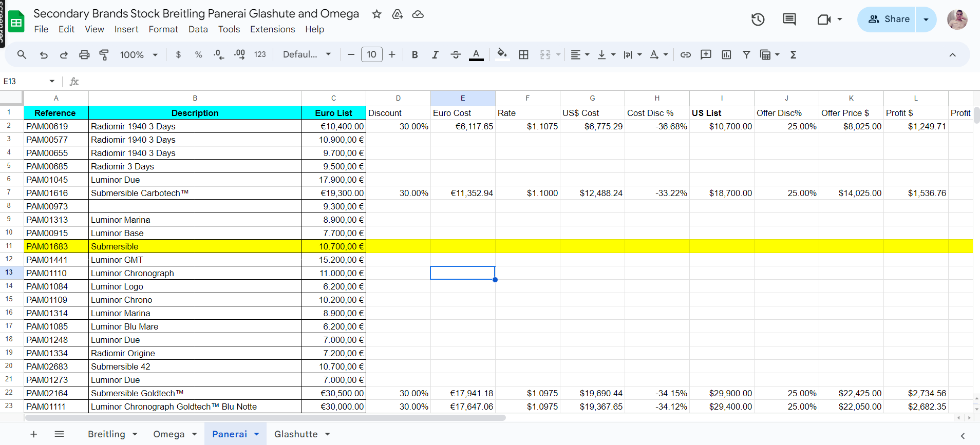The height and width of the screenshot is (445, 980).
Task: Open Google Sheets home logo
Action: (16, 22)
